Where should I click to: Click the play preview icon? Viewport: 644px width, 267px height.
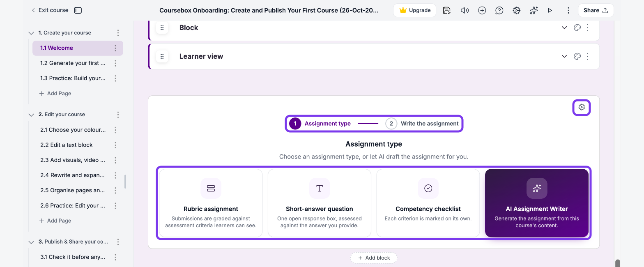coord(550,10)
